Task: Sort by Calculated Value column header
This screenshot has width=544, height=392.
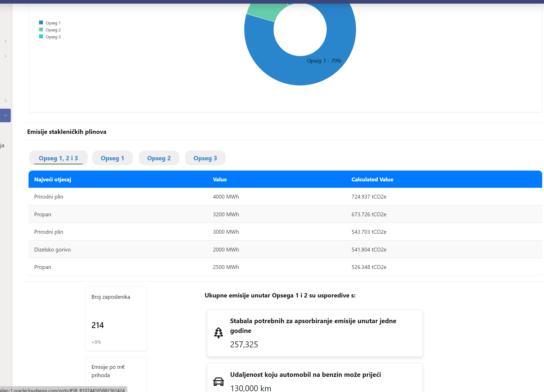Action: pos(372,179)
